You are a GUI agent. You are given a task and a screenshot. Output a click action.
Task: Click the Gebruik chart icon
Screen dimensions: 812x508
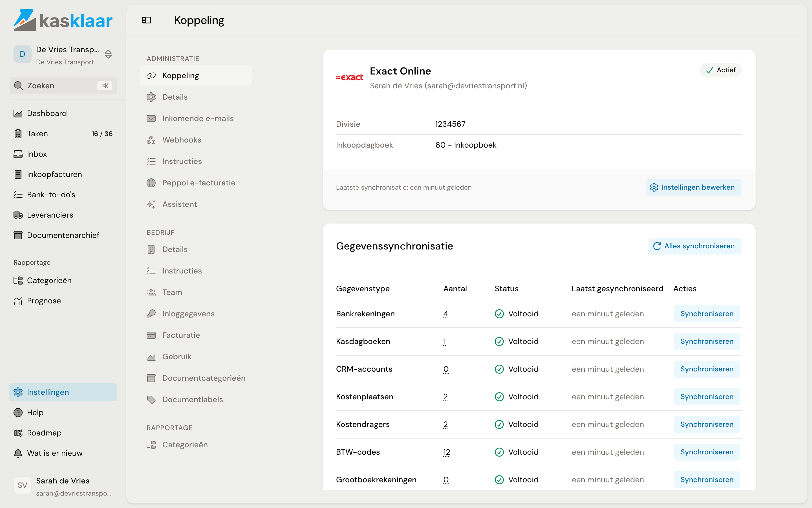click(x=151, y=357)
